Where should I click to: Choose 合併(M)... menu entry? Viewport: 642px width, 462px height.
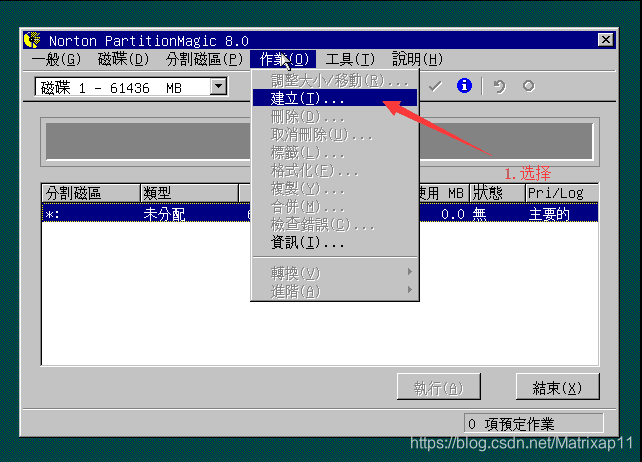pos(335,206)
